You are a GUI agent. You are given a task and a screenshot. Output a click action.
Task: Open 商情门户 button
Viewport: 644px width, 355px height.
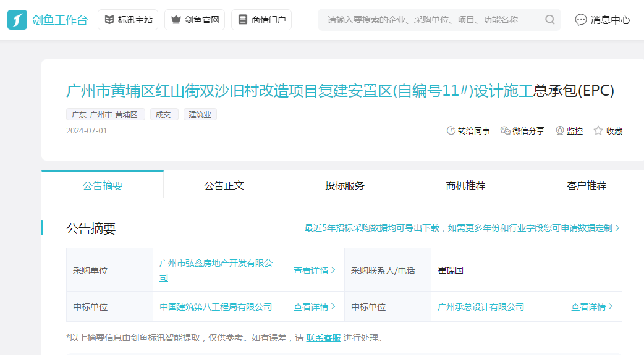(x=261, y=20)
